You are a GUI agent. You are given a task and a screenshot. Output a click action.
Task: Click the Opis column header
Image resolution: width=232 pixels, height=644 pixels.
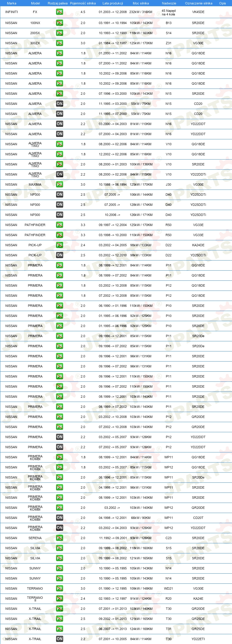pyautogui.click(x=223, y=3)
